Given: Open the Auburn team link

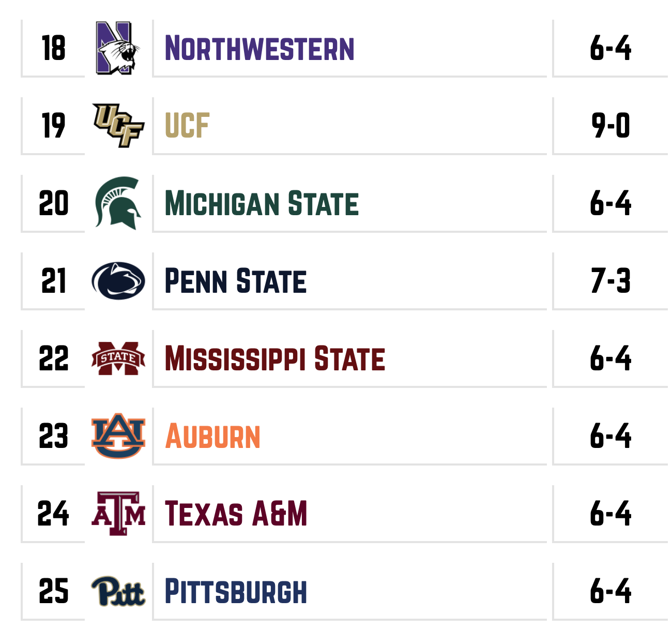Looking at the screenshot, I should tap(212, 436).
